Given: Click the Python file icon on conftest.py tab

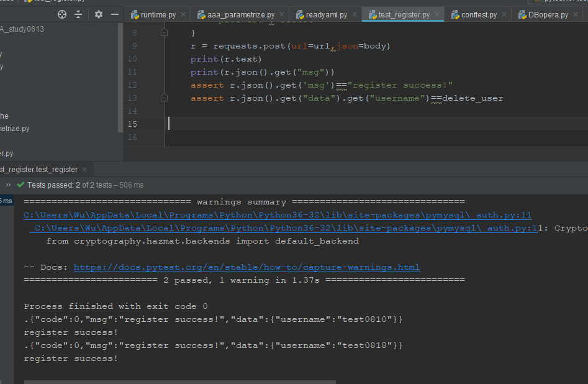Looking at the screenshot, I should tap(455, 15).
